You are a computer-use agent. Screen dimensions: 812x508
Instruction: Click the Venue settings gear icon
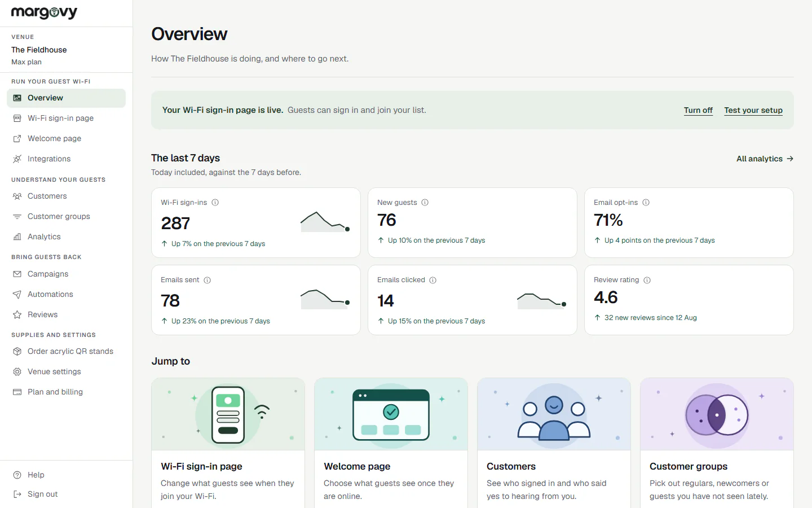17,371
